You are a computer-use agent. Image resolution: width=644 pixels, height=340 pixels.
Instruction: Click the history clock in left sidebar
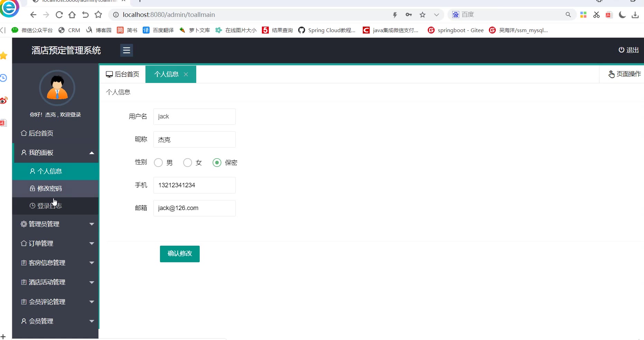(3, 78)
